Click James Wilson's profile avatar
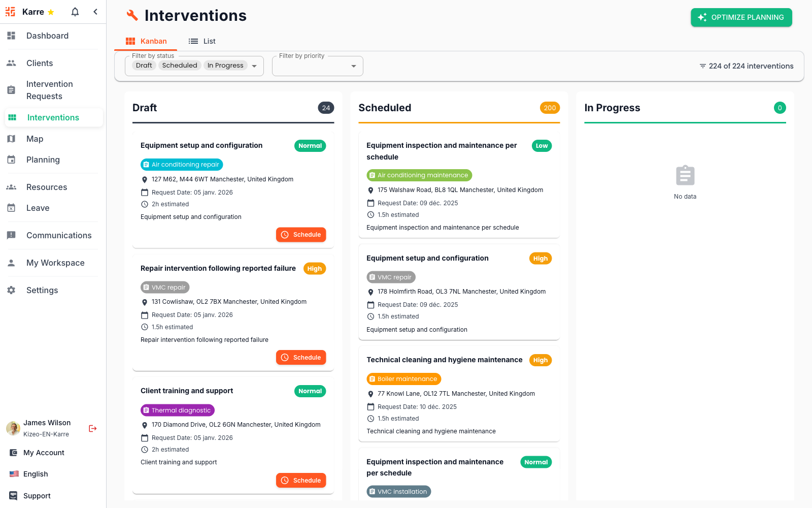Image resolution: width=812 pixels, height=508 pixels. point(13,428)
